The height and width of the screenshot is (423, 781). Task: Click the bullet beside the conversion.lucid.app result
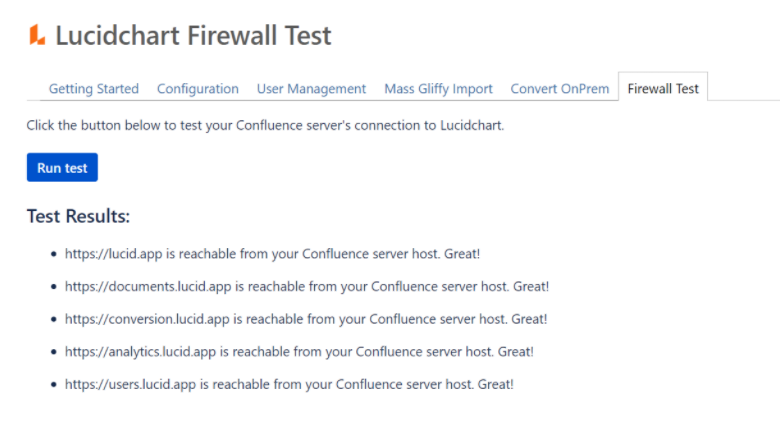coord(53,320)
